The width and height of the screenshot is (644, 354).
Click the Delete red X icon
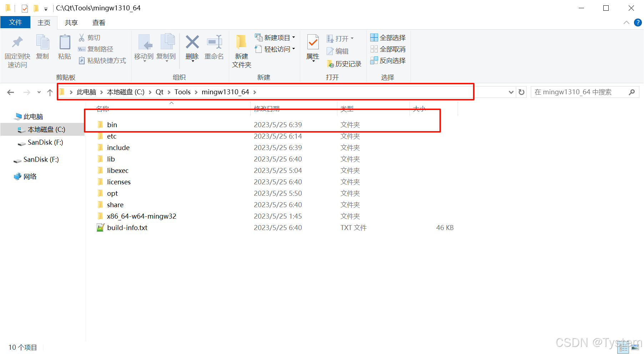[192, 42]
